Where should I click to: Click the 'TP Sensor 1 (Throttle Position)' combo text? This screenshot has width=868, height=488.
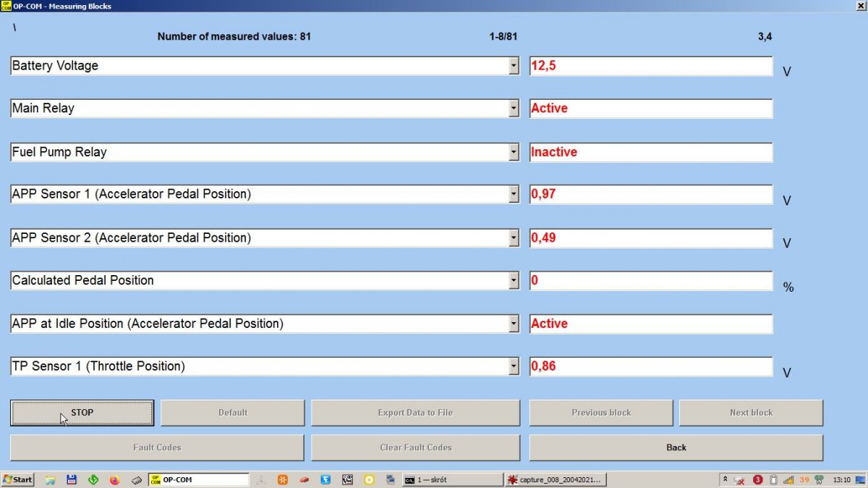point(98,366)
